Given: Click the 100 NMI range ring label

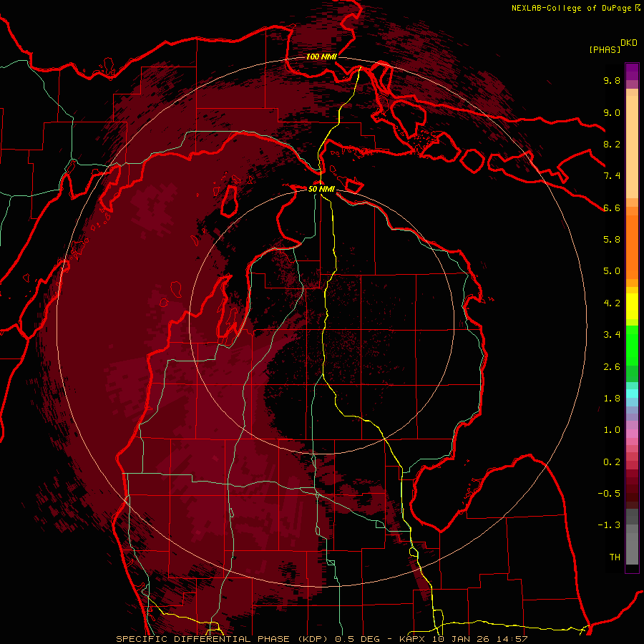Looking at the screenshot, I should click(x=321, y=57).
